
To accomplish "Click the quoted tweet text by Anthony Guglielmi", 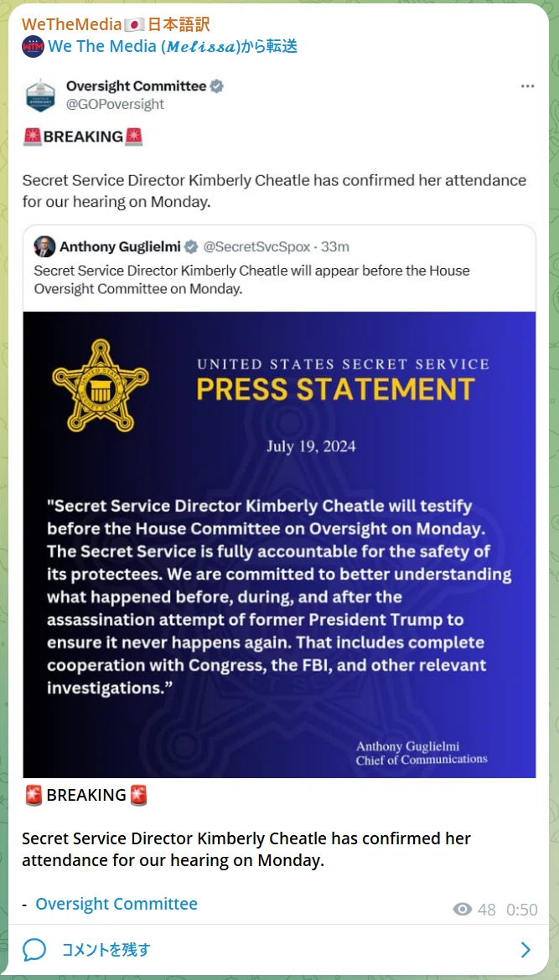I will pos(252,280).
